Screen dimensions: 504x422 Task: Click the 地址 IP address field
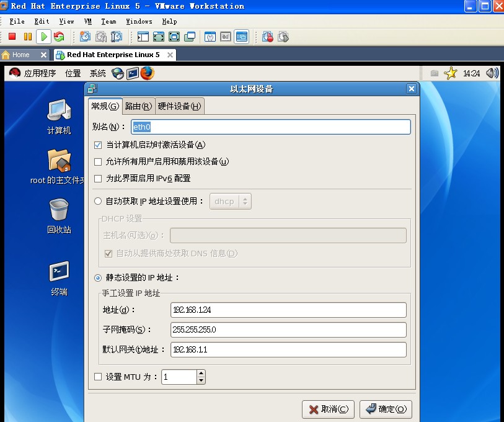[x=288, y=310]
